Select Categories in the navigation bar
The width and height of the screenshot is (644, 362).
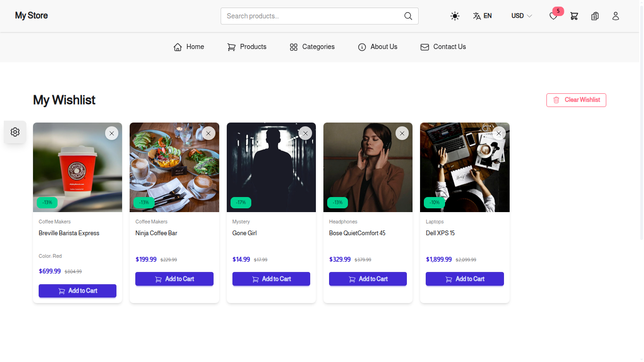312,47
